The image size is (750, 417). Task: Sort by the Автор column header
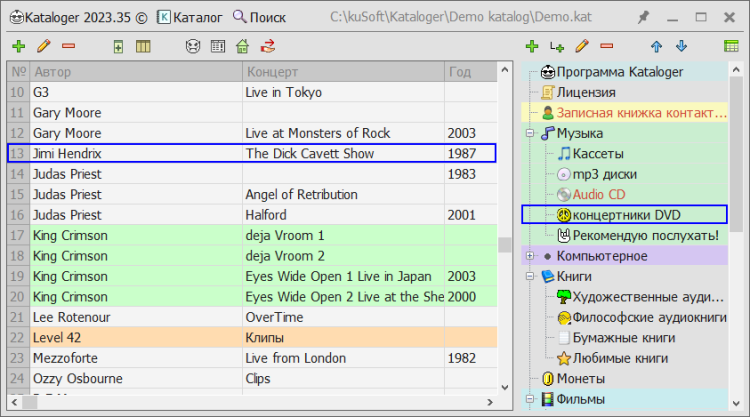136,72
